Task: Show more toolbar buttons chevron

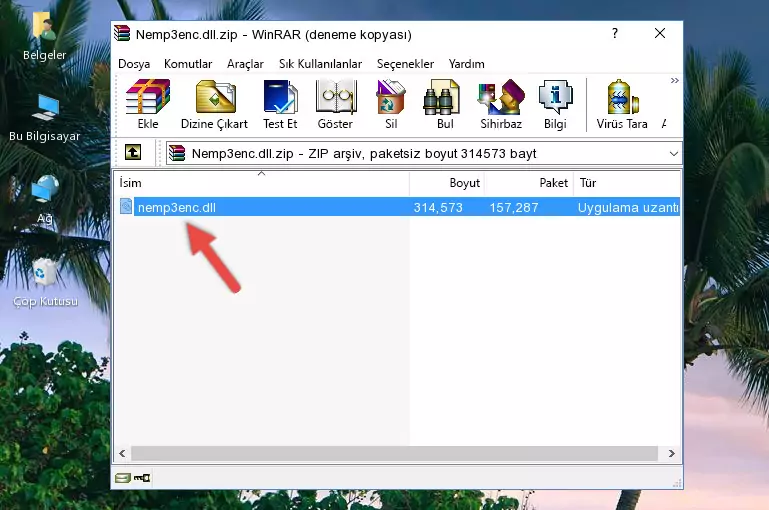Action: (674, 80)
